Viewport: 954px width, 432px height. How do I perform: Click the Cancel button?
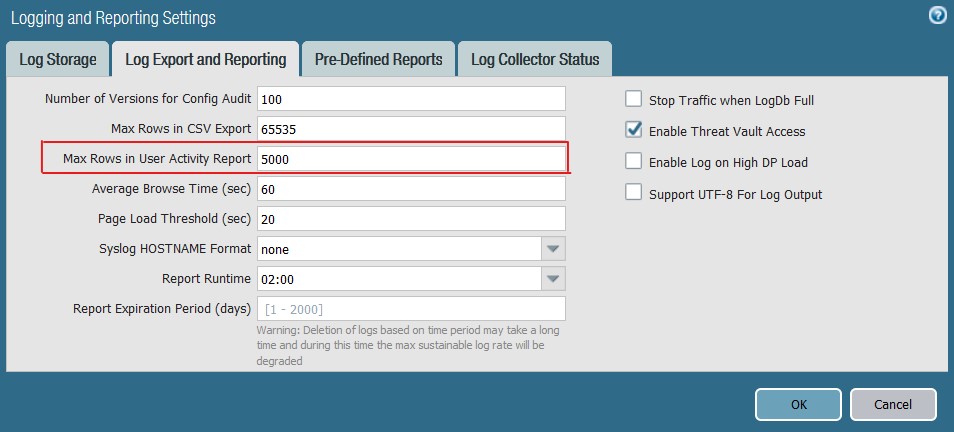pyautogui.click(x=893, y=405)
